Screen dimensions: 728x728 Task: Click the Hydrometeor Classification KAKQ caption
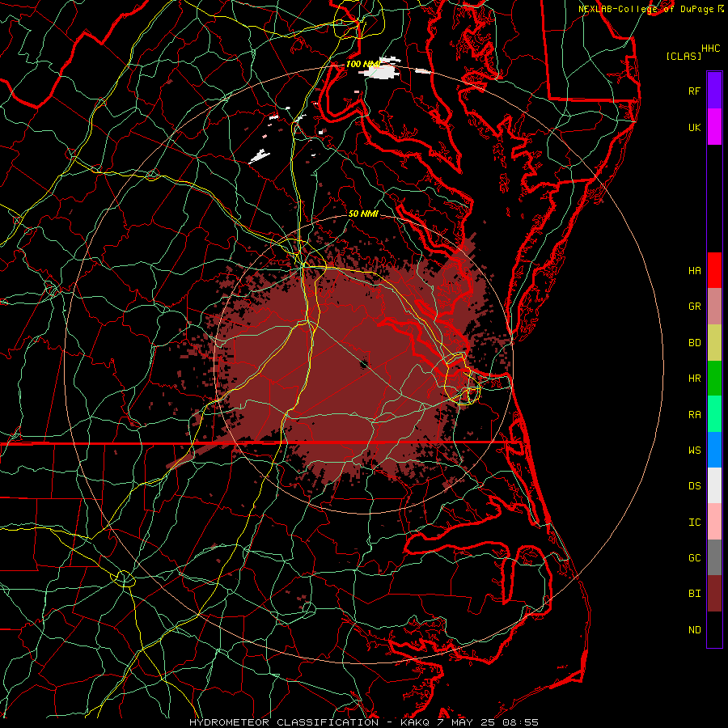point(363,722)
